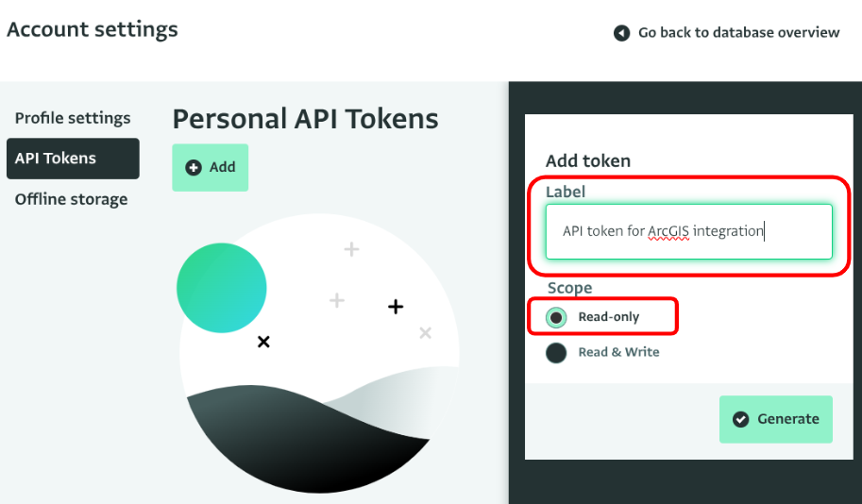
Task: Generate the new API token
Action: tap(776, 419)
